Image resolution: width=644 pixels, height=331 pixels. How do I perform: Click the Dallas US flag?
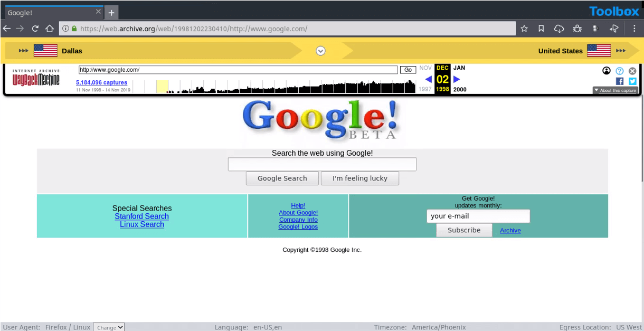coord(45,51)
